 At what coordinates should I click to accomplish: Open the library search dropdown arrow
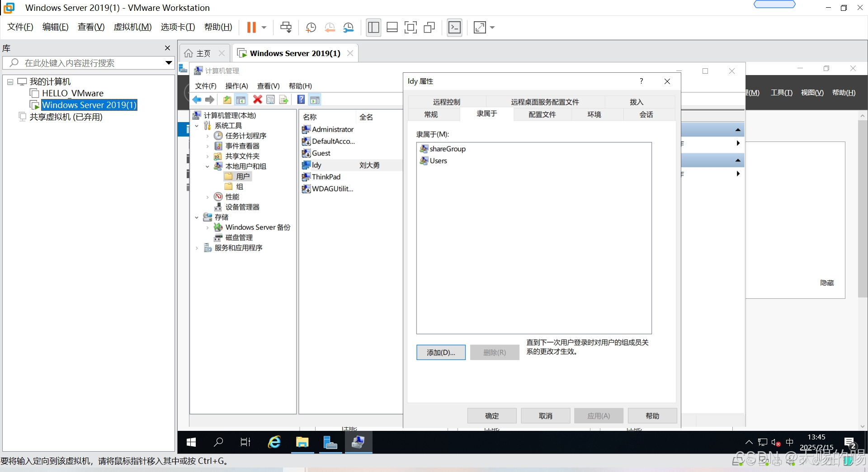pyautogui.click(x=169, y=63)
